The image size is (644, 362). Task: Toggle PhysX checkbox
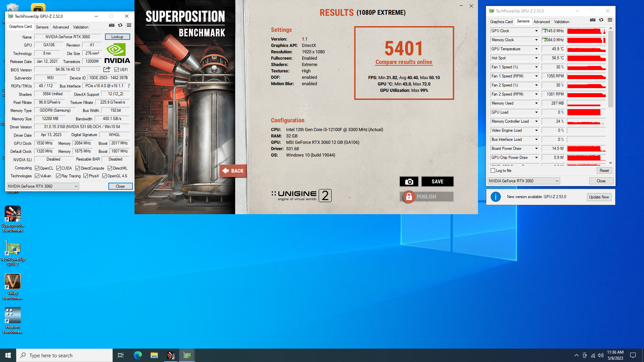(x=86, y=176)
